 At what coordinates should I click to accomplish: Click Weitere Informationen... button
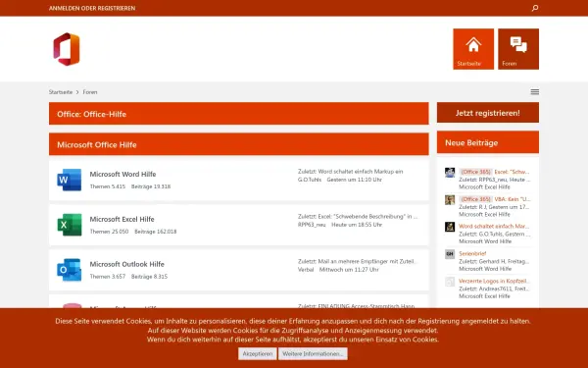[x=313, y=353]
